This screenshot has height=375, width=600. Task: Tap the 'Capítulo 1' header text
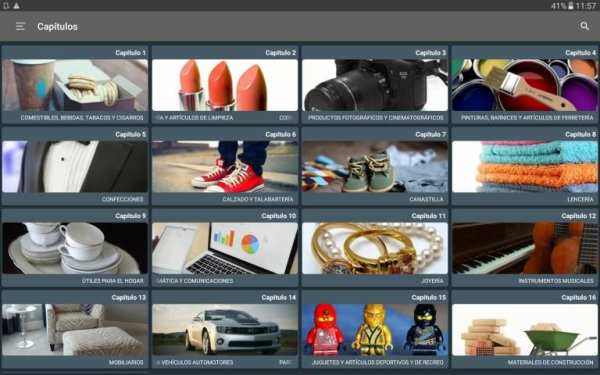[x=130, y=53]
